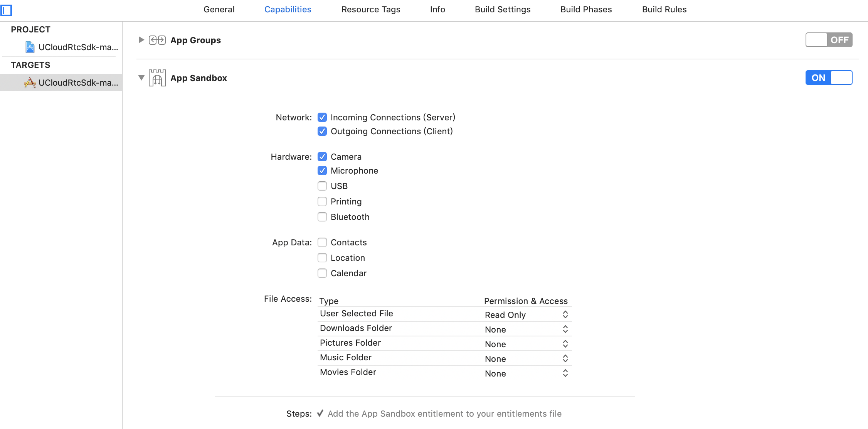
Task: Disable Incoming Connections (Server) checkbox
Action: pos(322,117)
